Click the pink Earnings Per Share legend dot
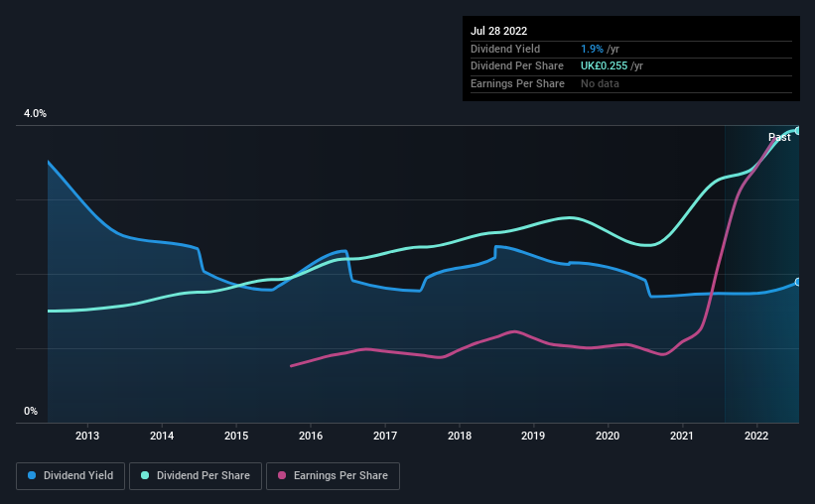The width and height of the screenshot is (815, 504). click(282, 476)
